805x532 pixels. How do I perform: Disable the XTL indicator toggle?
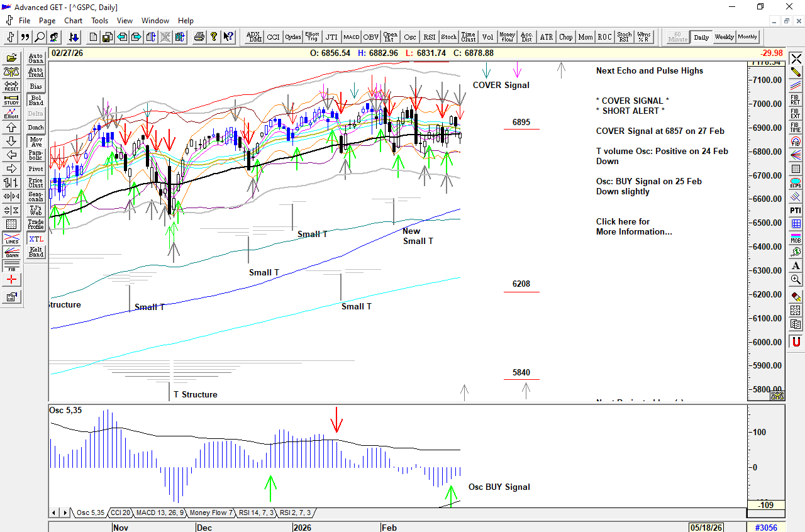coord(36,239)
